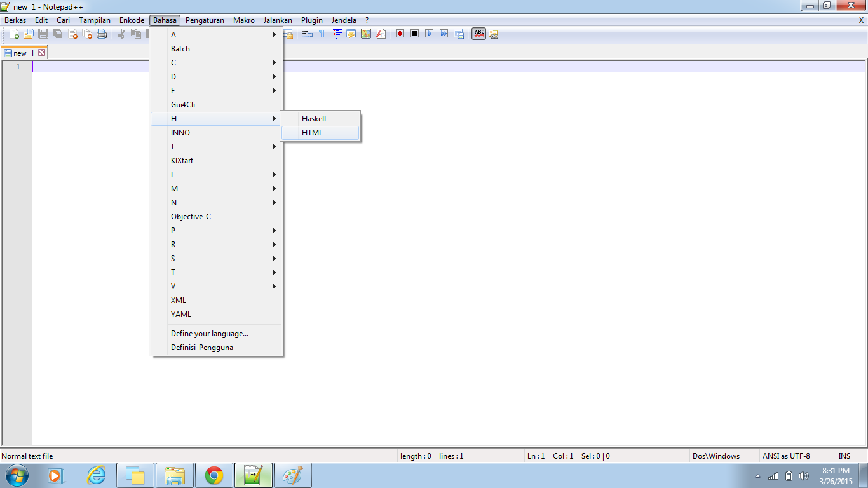Click the icon right of ABC spell check

494,34
